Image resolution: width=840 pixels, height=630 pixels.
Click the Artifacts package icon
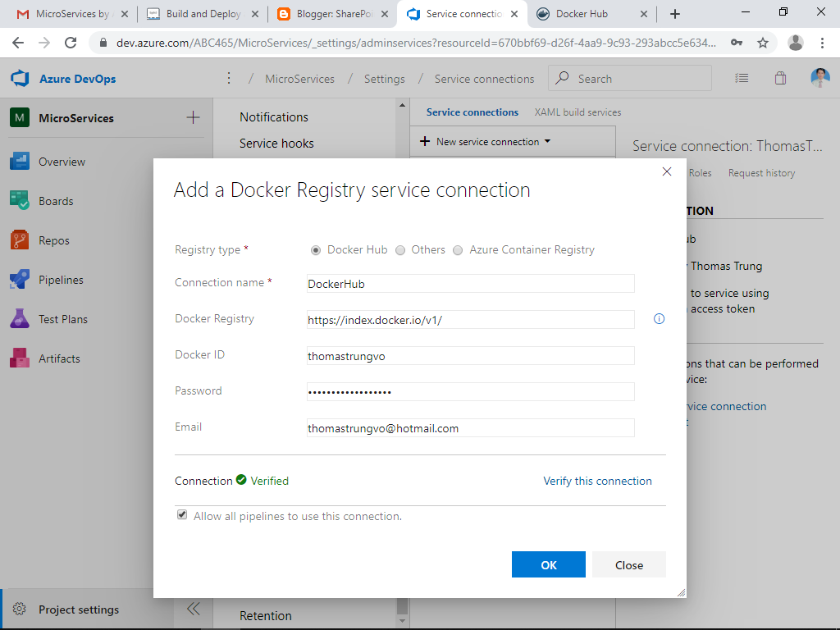[20, 358]
